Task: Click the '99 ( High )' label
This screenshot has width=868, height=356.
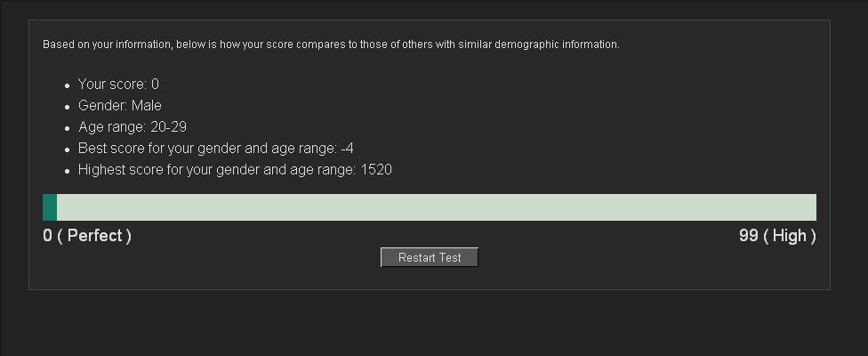Action: (777, 236)
